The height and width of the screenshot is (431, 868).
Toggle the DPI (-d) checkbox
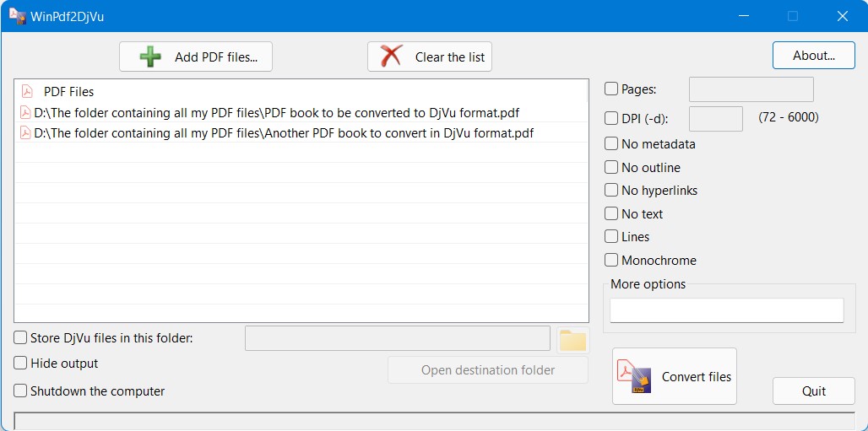[x=611, y=118]
